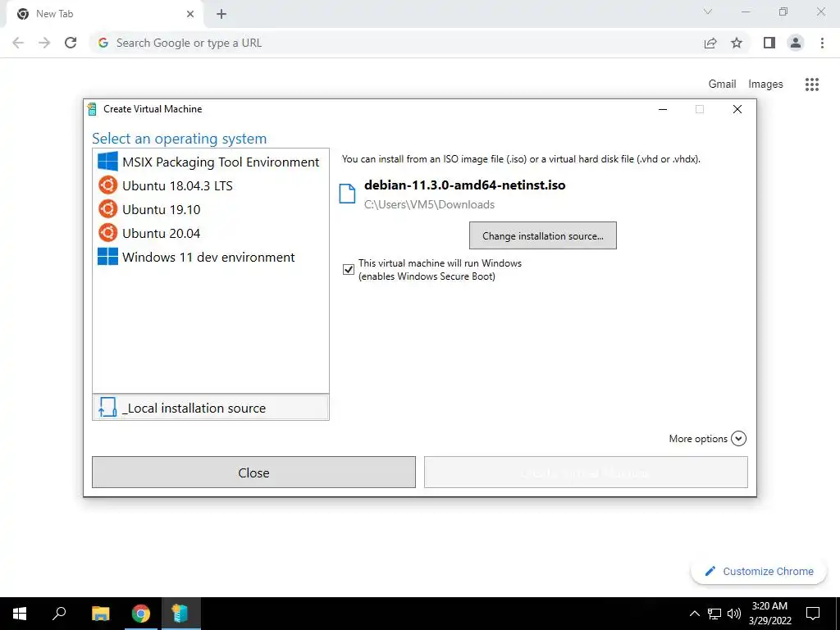Open notification center

(813, 614)
